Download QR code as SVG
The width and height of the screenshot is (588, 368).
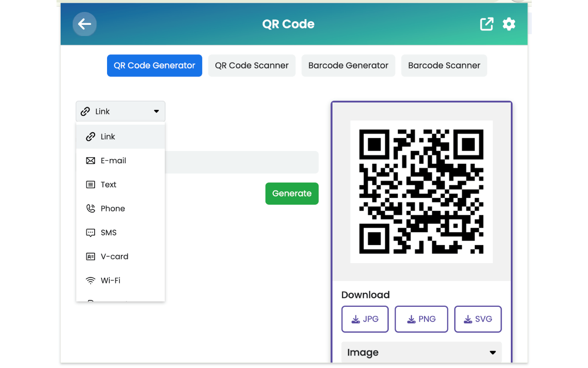coord(478,319)
